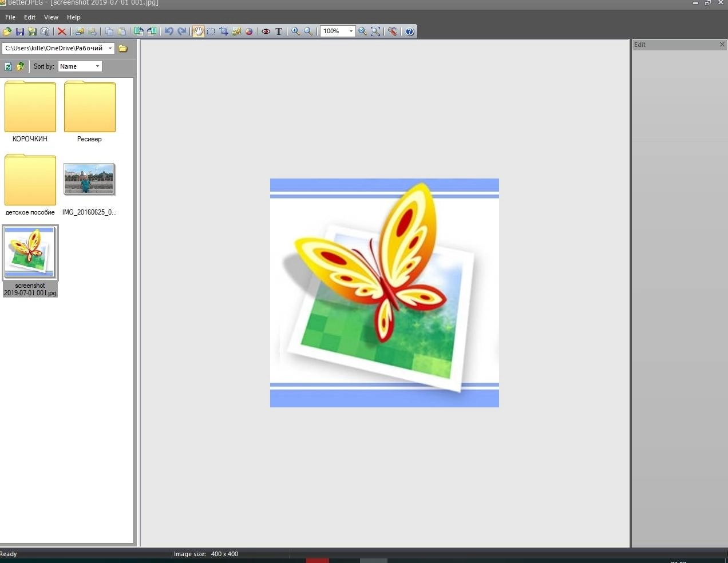Select the Hand pan tool

[x=198, y=31]
